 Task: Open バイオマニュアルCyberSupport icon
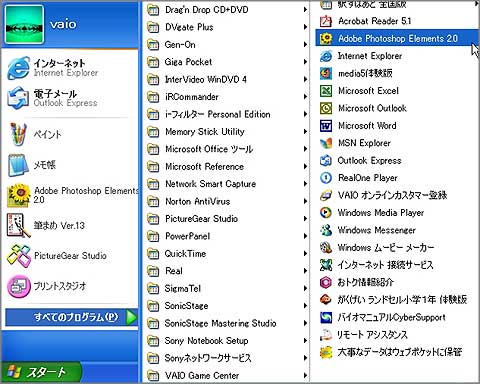[326, 317]
